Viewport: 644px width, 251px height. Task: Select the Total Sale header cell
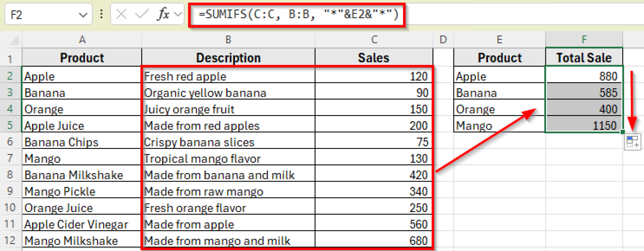(584, 57)
